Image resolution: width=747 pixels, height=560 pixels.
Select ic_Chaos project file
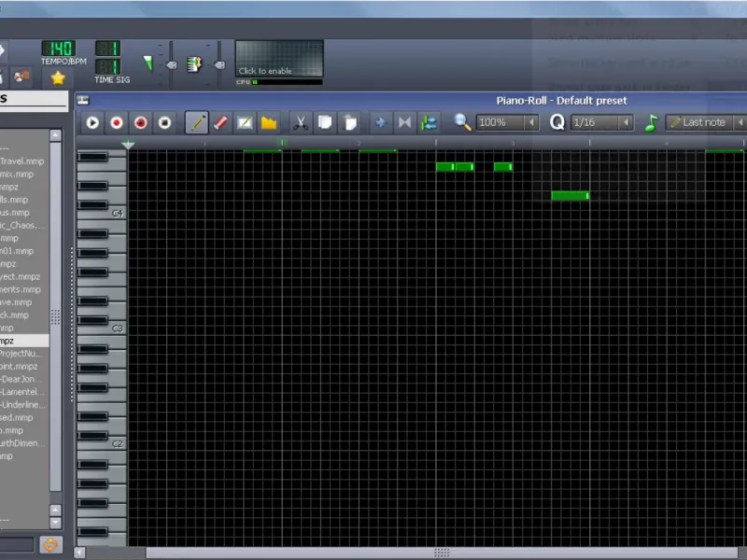click(22, 225)
